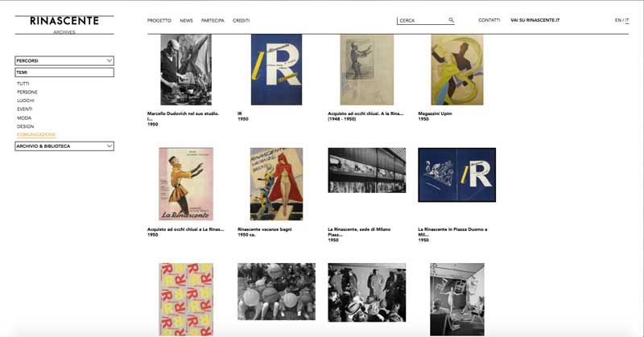The height and width of the screenshot is (337, 644).
Task: Select the Tutti theme filter
Action: tap(23, 84)
